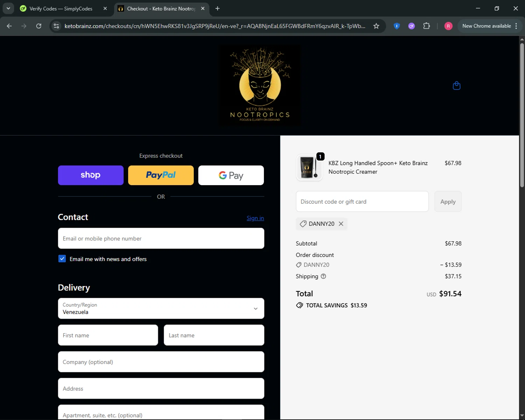
Task: Bookmark this page with the star icon
Action: [x=376, y=26]
